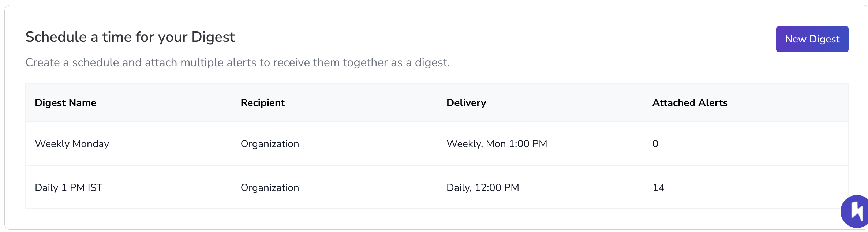868x232 pixels.
Task: Select the Weekly Monday digest name
Action: pyautogui.click(x=72, y=144)
